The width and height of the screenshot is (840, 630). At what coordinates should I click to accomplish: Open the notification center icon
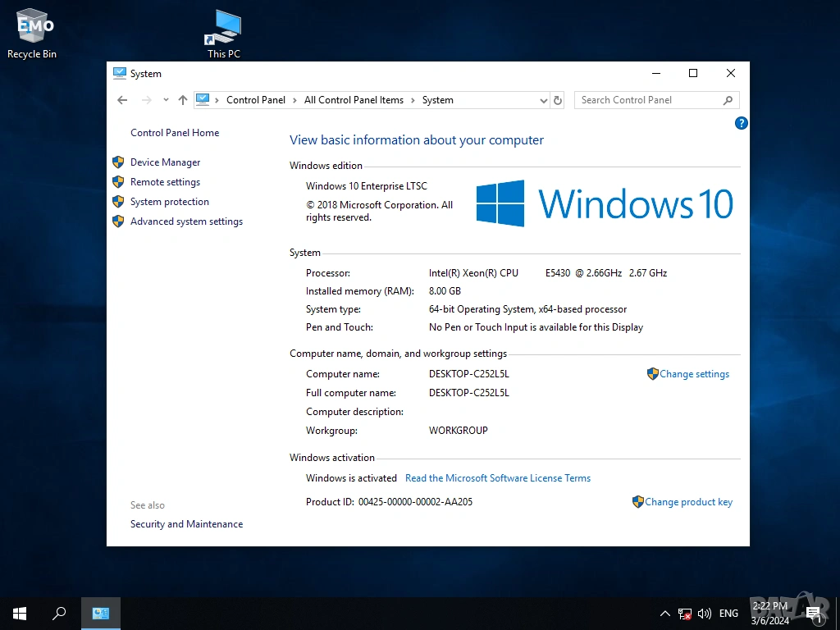click(814, 613)
